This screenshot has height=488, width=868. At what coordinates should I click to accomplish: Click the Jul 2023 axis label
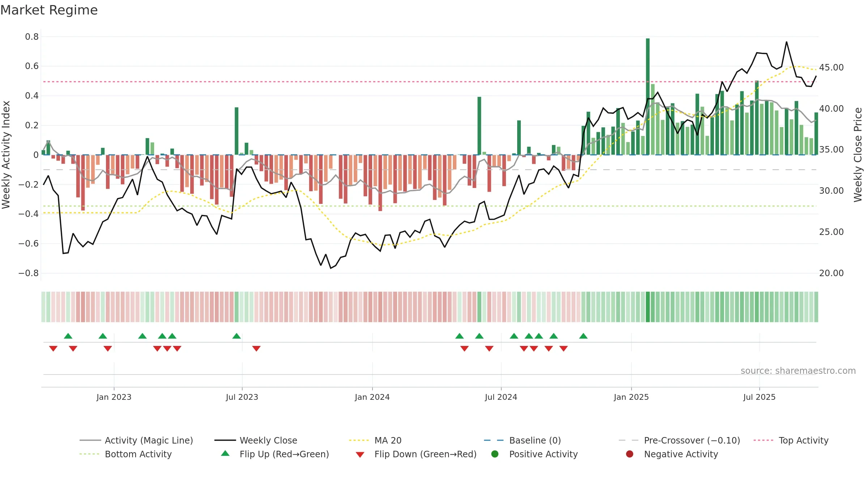242,397
